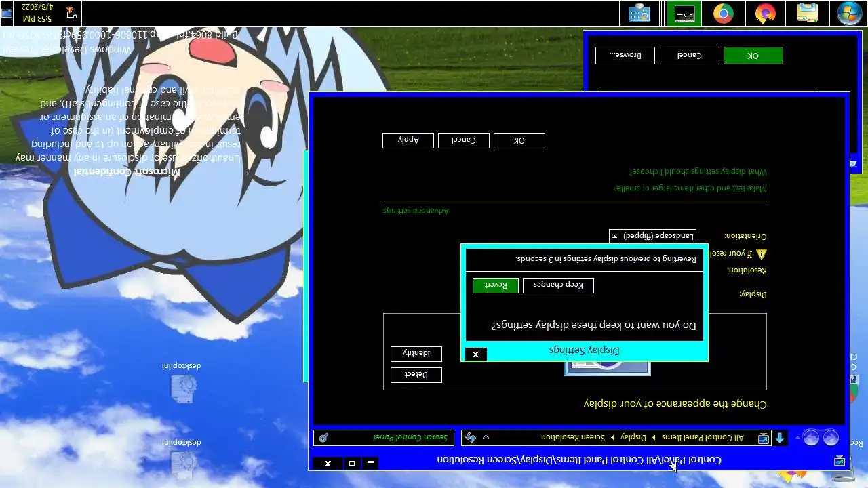
Task: Launch Google Chrome from the taskbar
Action: tap(724, 13)
